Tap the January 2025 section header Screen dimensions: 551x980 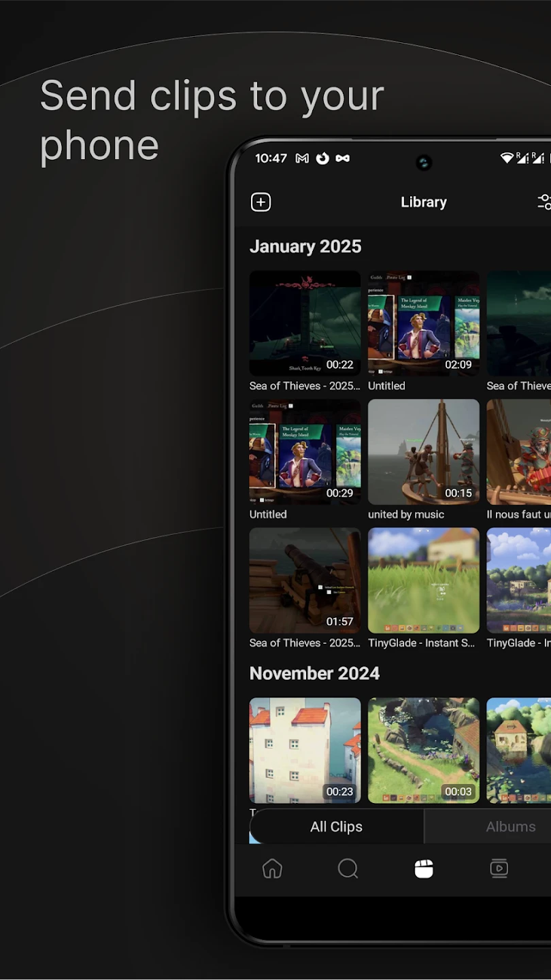[x=305, y=246]
